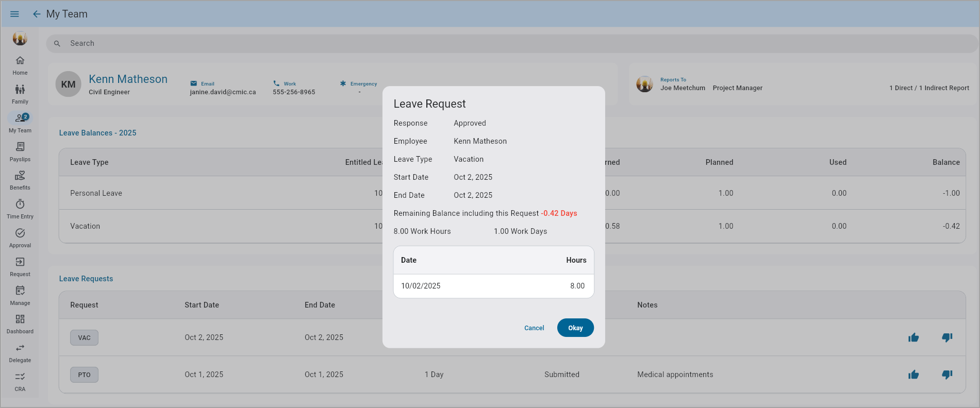Go to Home in sidebar

click(x=20, y=65)
